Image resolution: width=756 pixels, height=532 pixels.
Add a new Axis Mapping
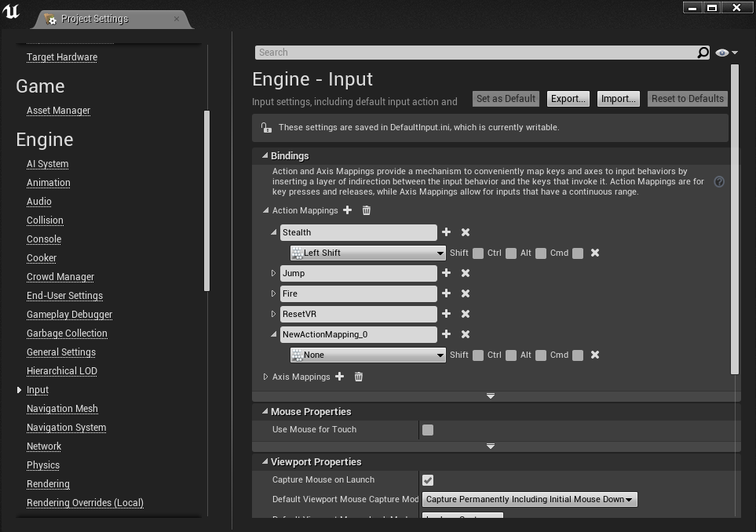coord(339,377)
